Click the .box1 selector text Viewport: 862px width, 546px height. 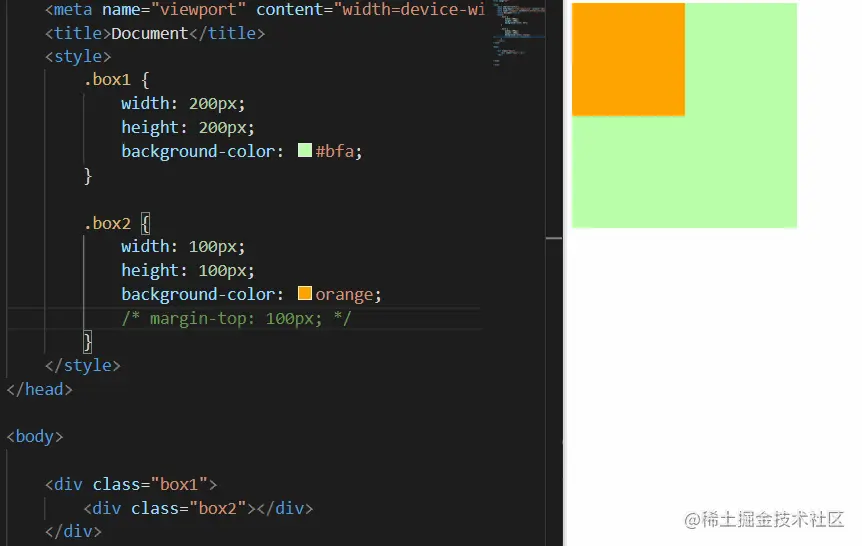tap(107, 80)
